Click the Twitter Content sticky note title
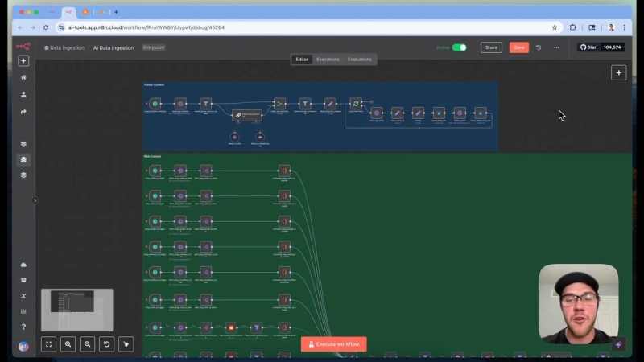 tap(154, 85)
